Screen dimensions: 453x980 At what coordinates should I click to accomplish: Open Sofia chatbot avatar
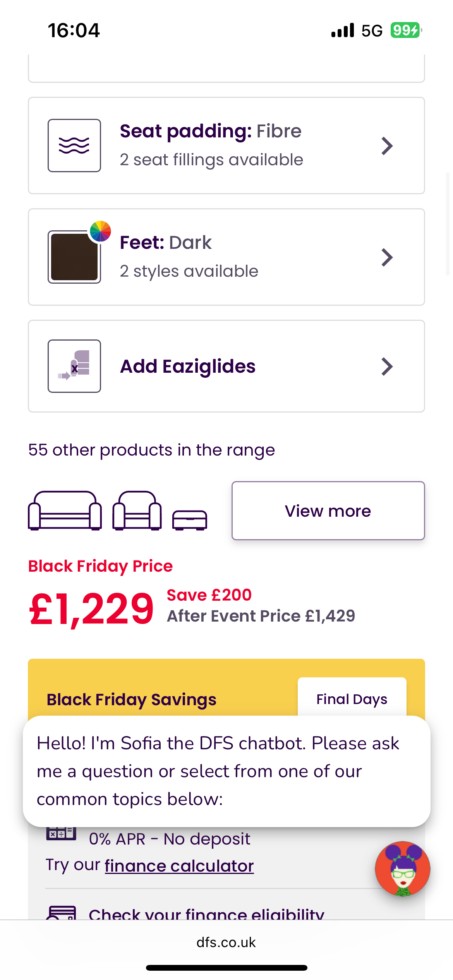click(402, 869)
